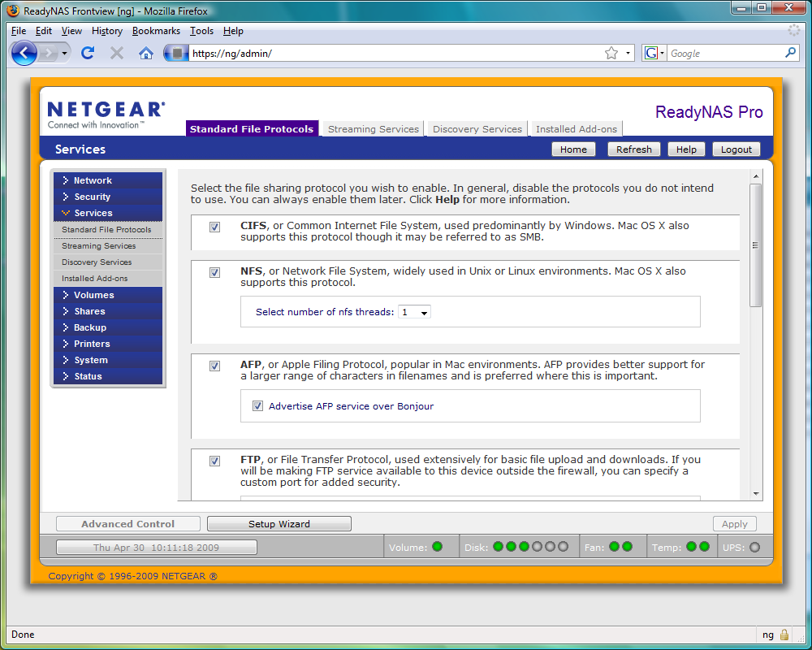This screenshot has height=650, width=812.
Task: Select the Standard File Protocols tab
Action: (252, 128)
